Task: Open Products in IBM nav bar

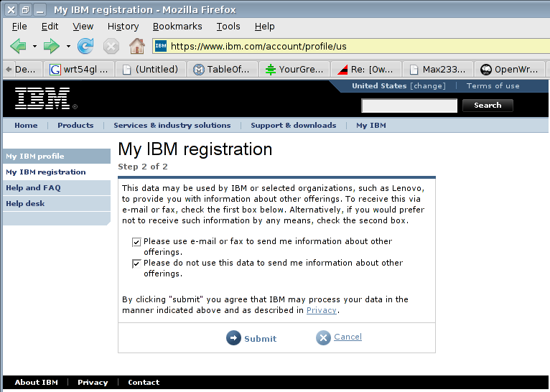Action: click(x=75, y=126)
